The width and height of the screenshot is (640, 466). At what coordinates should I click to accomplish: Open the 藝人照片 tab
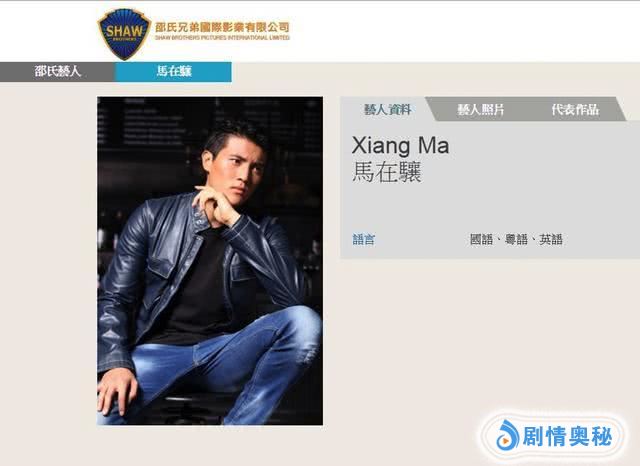[481, 109]
